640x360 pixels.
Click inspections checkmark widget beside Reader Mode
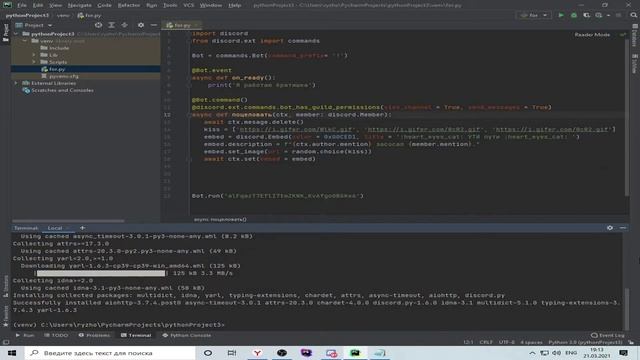coord(622,35)
